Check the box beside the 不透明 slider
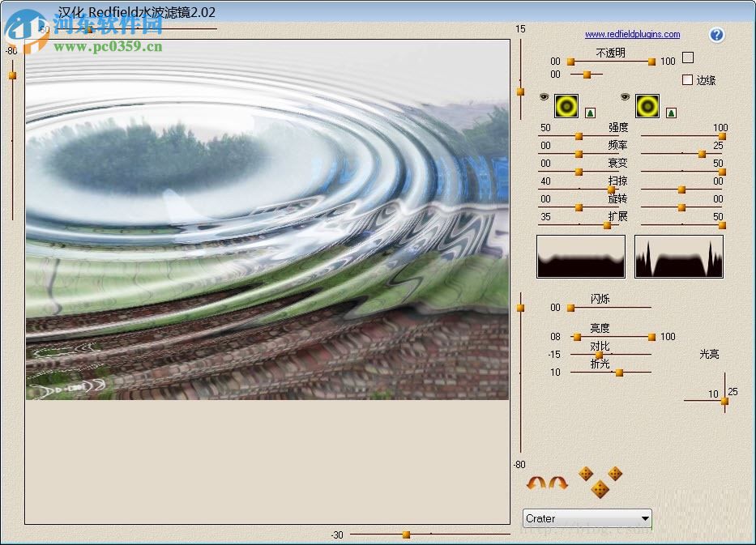 coord(687,58)
